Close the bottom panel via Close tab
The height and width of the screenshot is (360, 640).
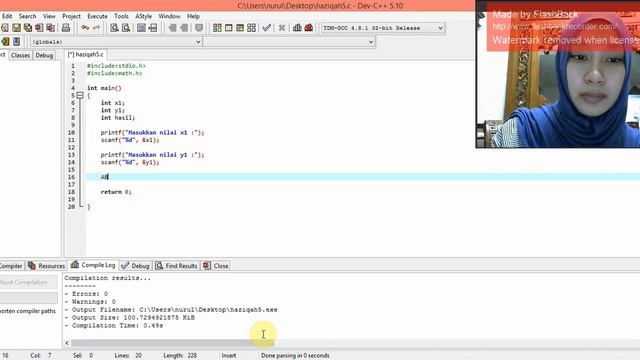pos(216,266)
